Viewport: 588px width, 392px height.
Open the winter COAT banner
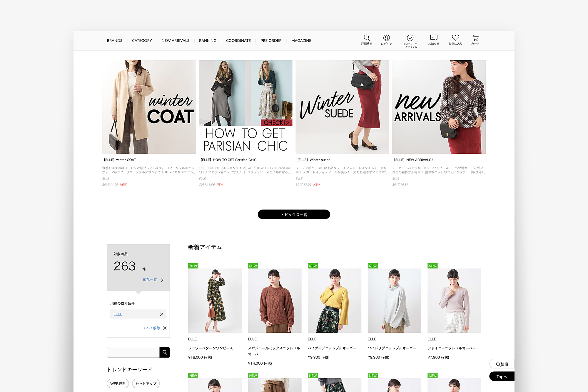pyautogui.click(x=149, y=107)
